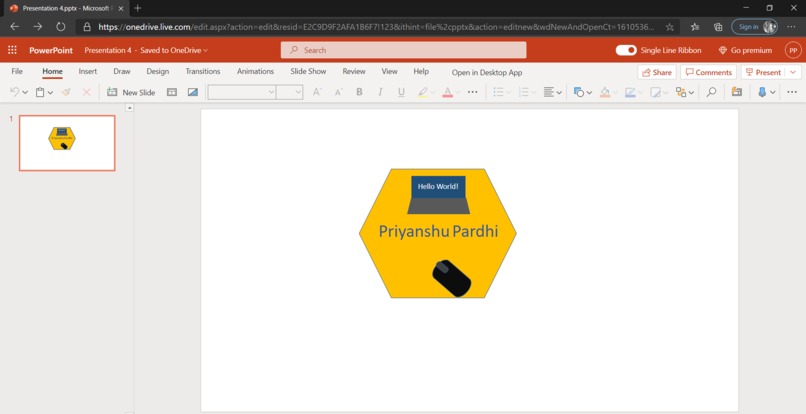Screen dimensions: 806x414
Task: Click Open in Desktop App
Action: 487,73
